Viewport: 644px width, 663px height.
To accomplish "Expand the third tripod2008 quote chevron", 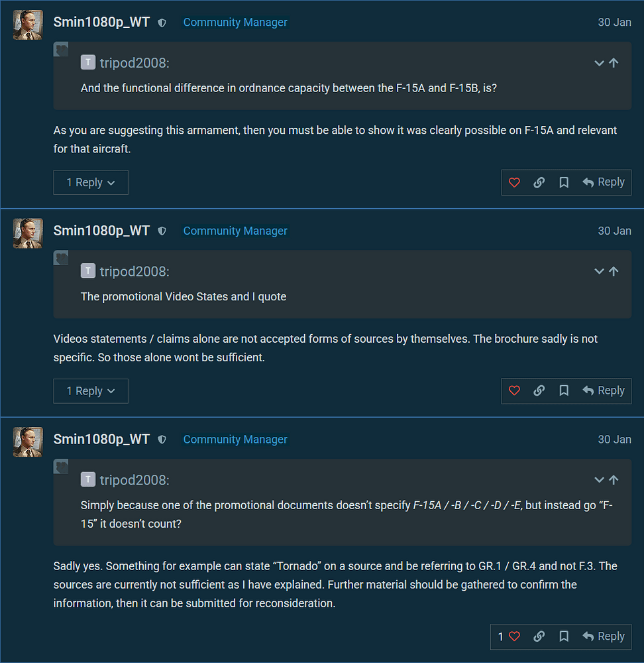I will tap(599, 480).
